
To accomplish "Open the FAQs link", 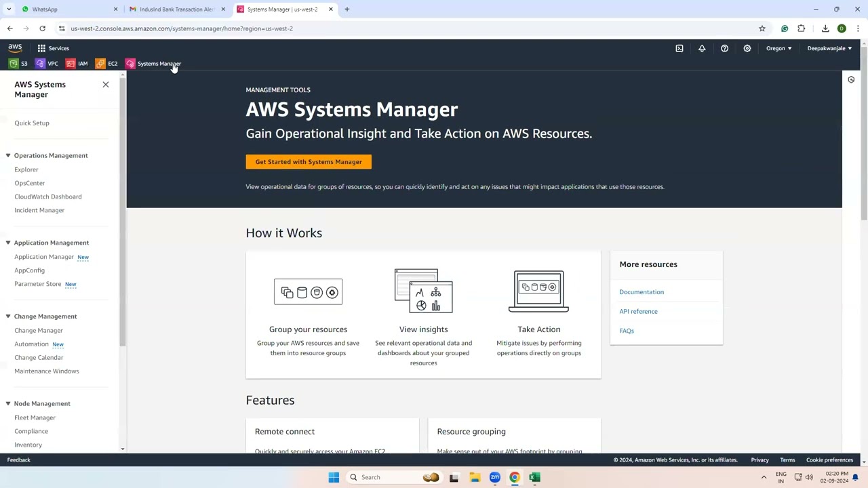I will pyautogui.click(x=627, y=331).
